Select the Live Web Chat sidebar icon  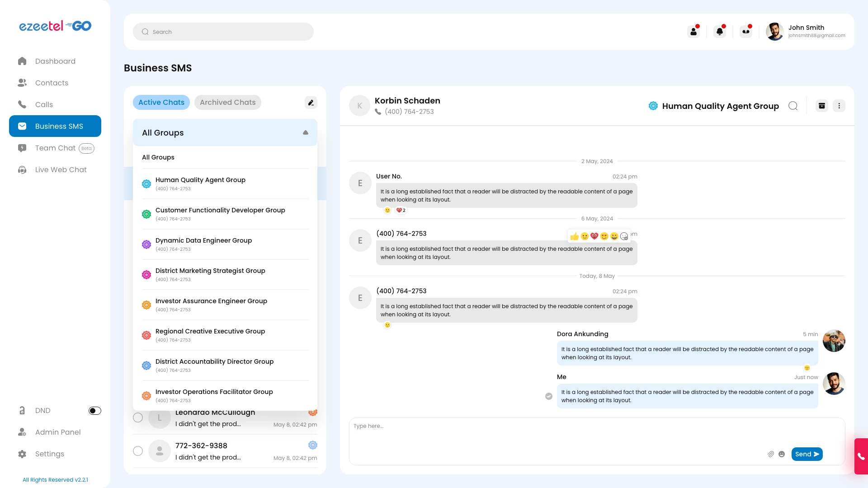click(x=22, y=169)
